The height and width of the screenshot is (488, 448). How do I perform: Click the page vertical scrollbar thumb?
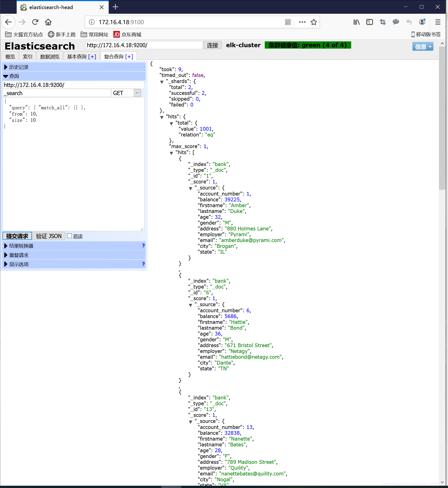442,118
